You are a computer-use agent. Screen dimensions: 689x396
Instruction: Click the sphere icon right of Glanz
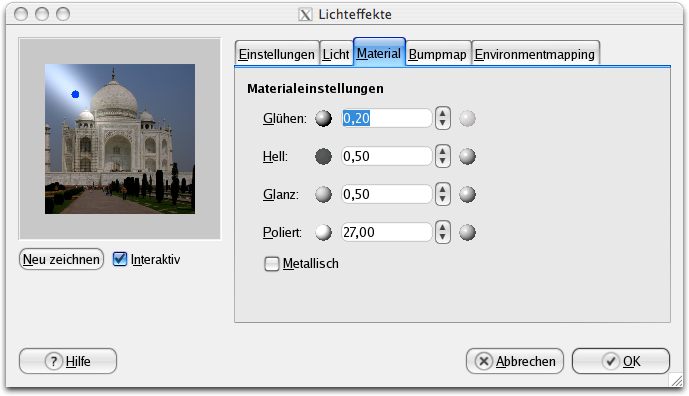tap(467, 194)
